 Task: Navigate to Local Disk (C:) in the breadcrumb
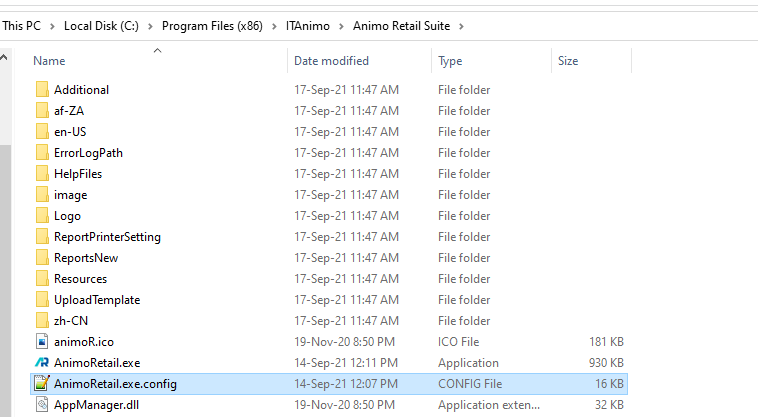[101, 25]
